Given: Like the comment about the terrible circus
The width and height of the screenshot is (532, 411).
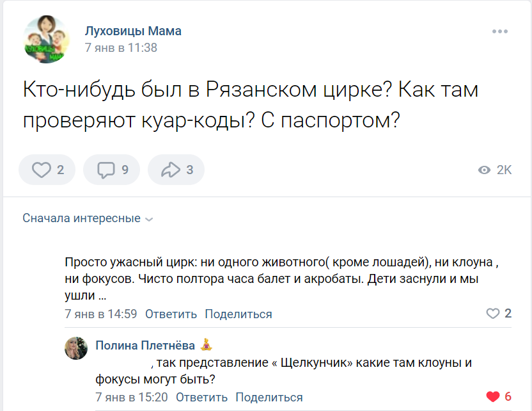Looking at the screenshot, I should point(493,314).
